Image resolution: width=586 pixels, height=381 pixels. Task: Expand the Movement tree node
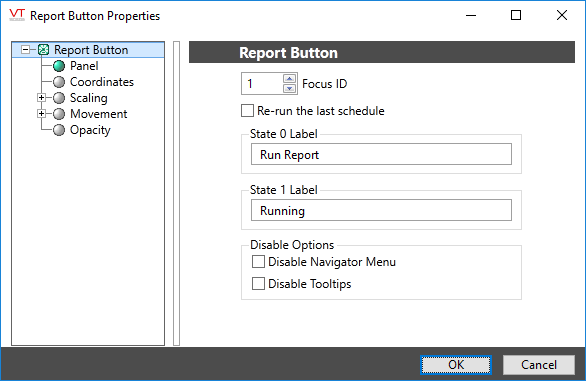click(x=41, y=114)
